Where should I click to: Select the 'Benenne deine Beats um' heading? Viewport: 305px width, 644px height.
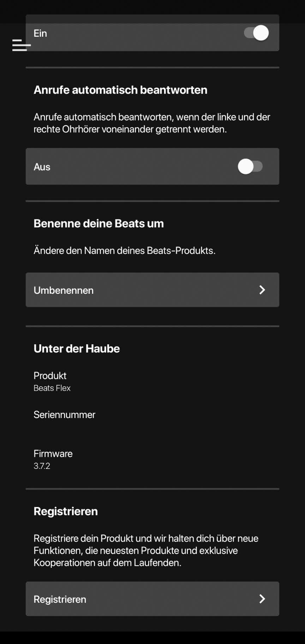tap(98, 223)
